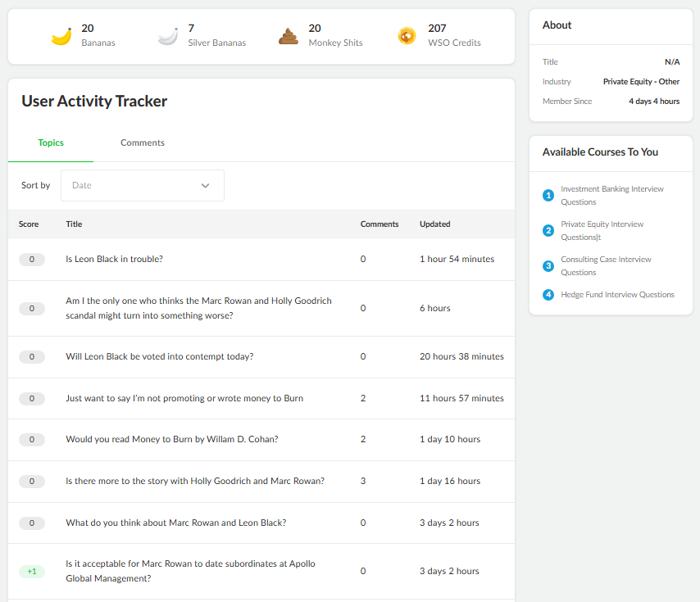Open topic 'Is Leon Black in trouble?'

point(114,259)
